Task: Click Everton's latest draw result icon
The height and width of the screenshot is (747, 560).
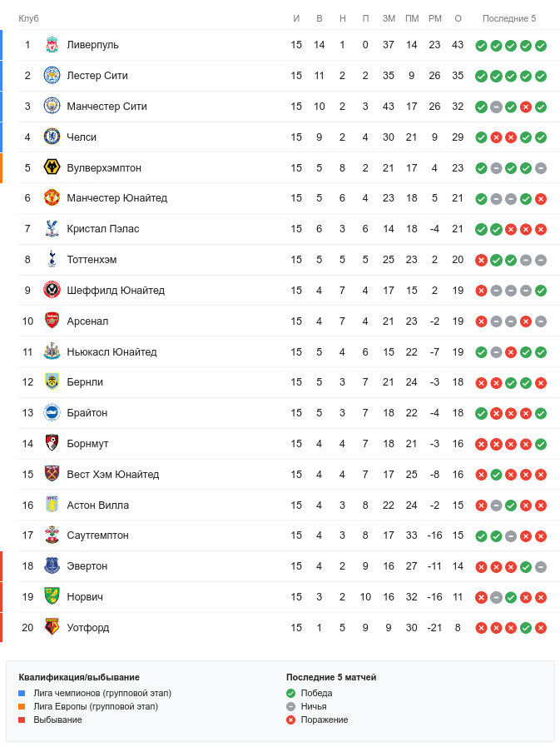Action: click(541, 567)
